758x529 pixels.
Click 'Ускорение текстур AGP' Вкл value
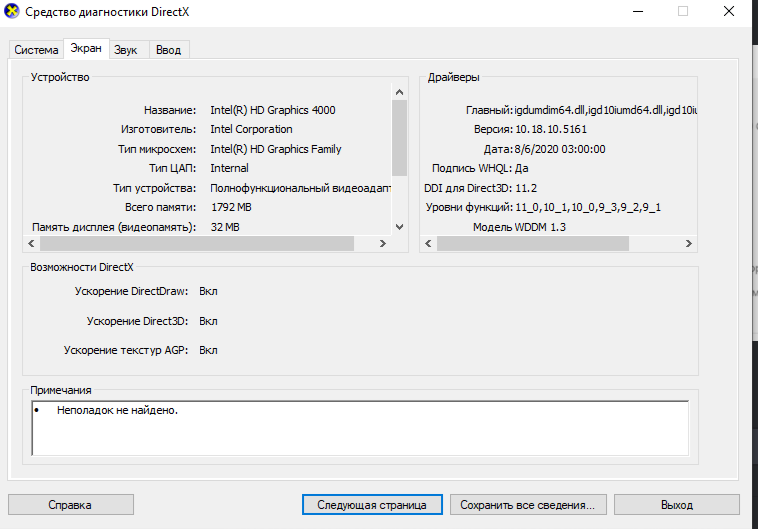coord(208,350)
